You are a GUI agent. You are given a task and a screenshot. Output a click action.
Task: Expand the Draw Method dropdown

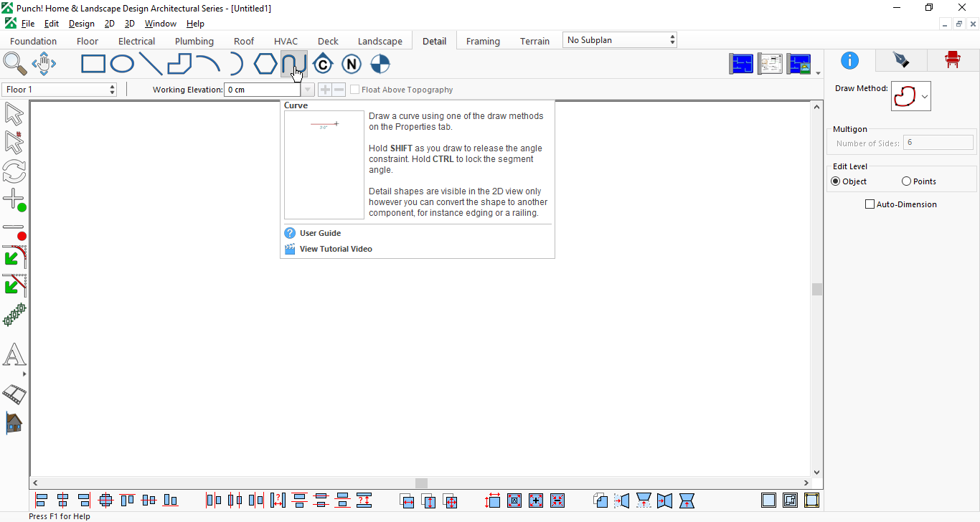[x=925, y=96]
